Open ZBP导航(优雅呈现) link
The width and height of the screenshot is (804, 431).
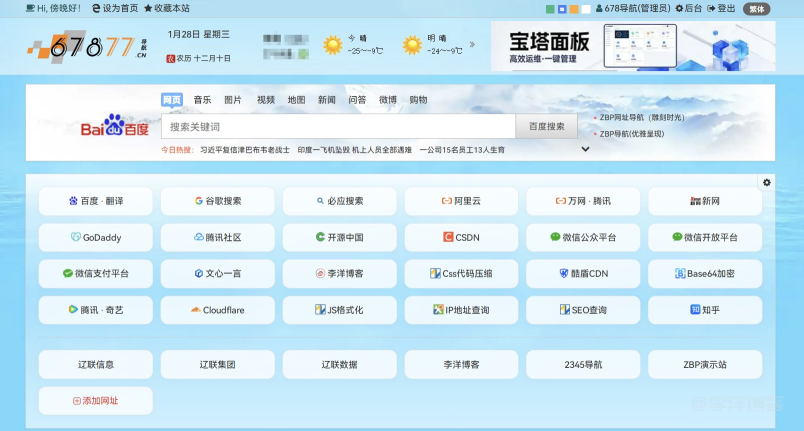pos(632,134)
